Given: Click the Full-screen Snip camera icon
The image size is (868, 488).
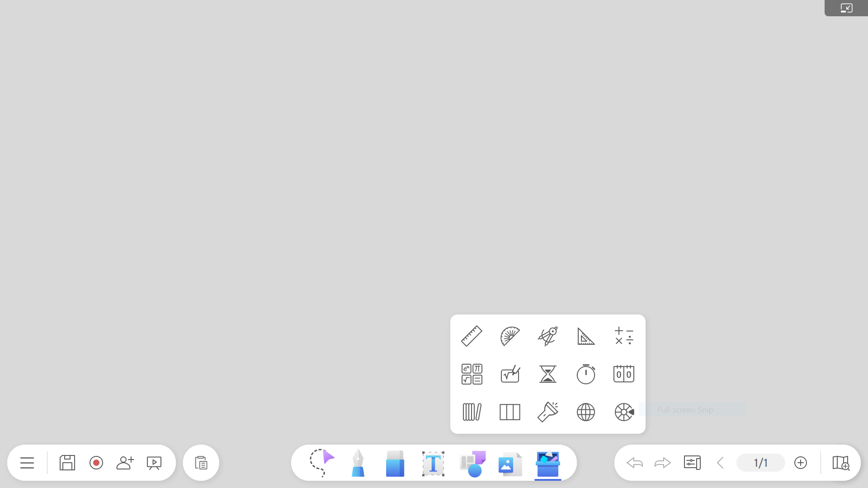Looking at the screenshot, I should (x=624, y=412).
